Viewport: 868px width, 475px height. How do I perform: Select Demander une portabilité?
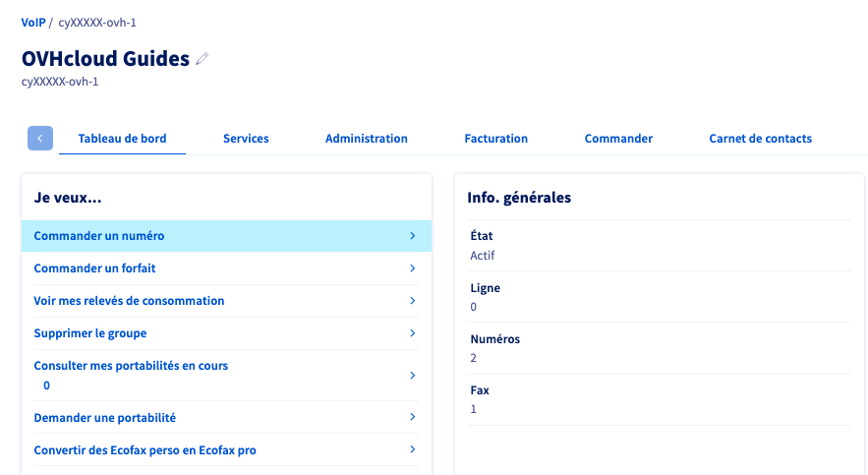(x=104, y=417)
